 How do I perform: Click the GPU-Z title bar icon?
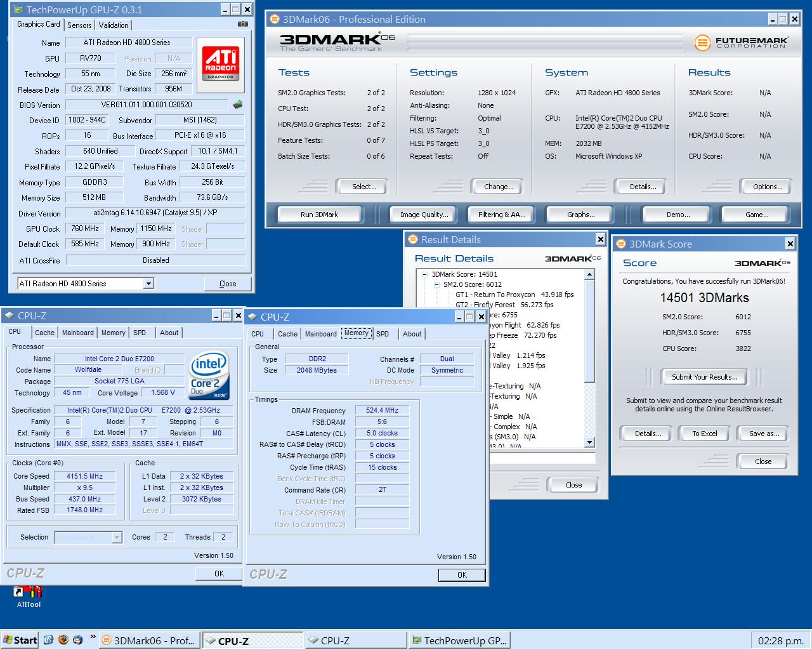18,10
